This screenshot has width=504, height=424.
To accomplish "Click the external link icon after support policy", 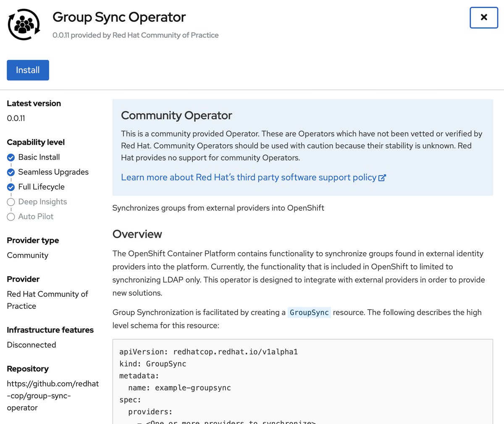I will click(x=382, y=178).
